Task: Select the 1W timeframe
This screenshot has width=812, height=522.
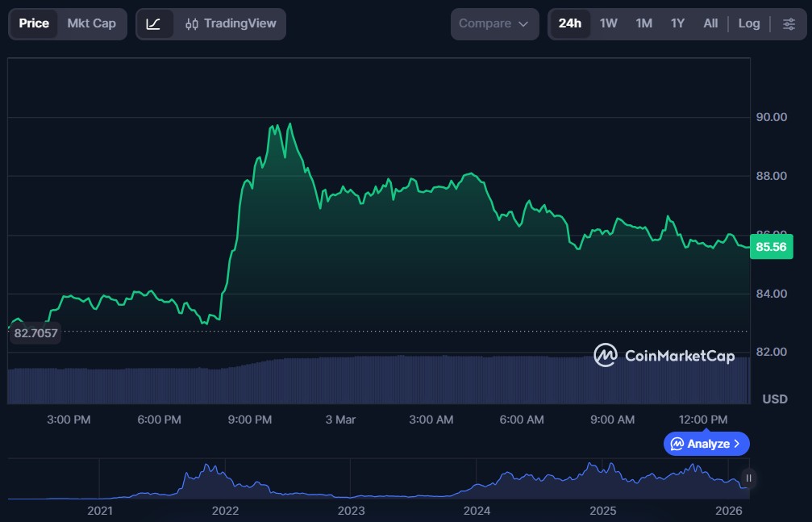Action: click(x=608, y=23)
